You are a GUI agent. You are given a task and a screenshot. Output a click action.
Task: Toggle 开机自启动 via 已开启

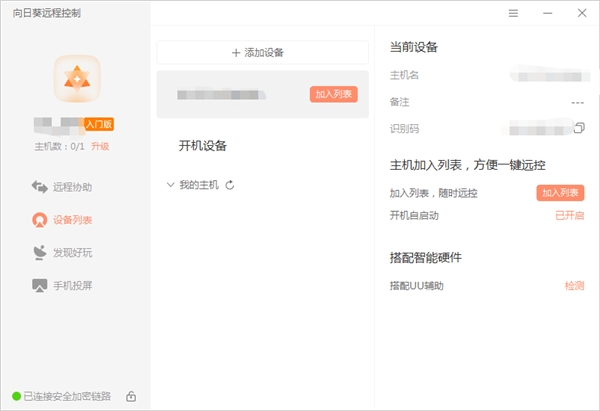pyautogui.click(x=569, y=215)
